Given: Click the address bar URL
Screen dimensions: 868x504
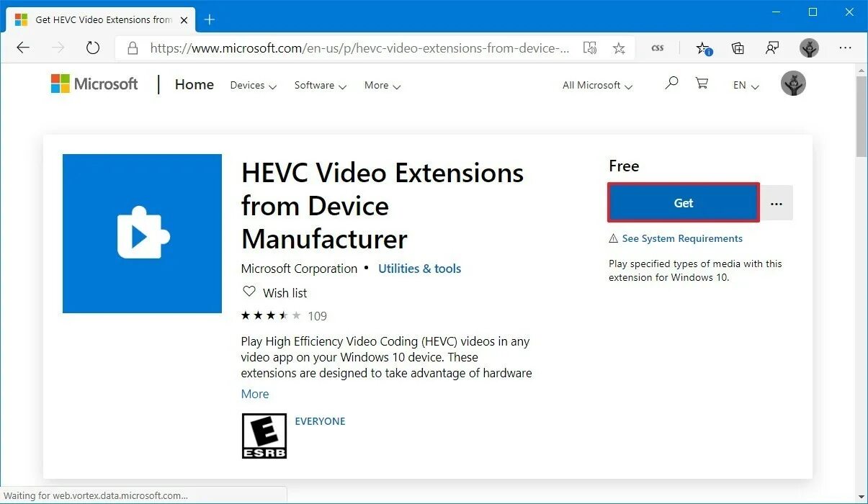Looking at the screenshot, I should click(x=359, y=48).
